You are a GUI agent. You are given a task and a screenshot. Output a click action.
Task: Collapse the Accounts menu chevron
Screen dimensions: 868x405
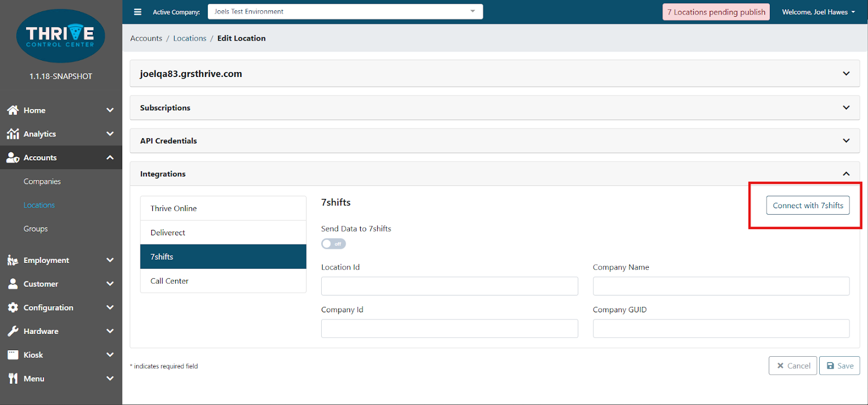pos(110,158)
